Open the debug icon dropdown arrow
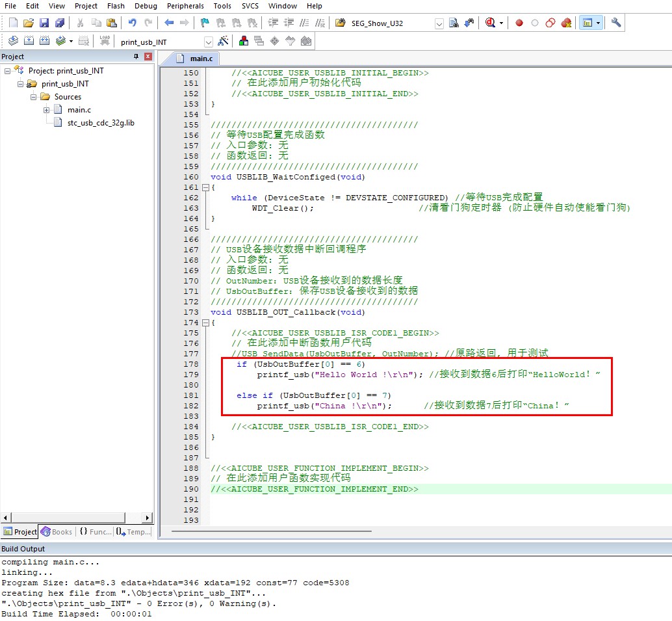The width and height of the screenshot is (672, 621). [501, 23]
